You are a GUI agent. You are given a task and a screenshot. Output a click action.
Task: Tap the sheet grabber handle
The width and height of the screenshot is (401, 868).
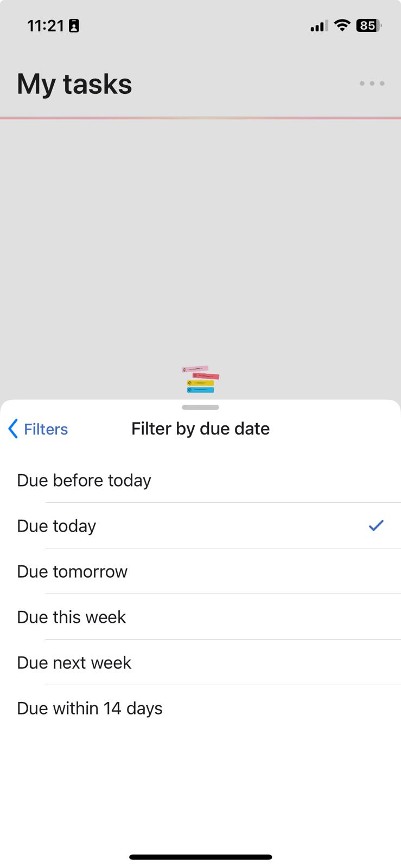[x=200, y=407]
